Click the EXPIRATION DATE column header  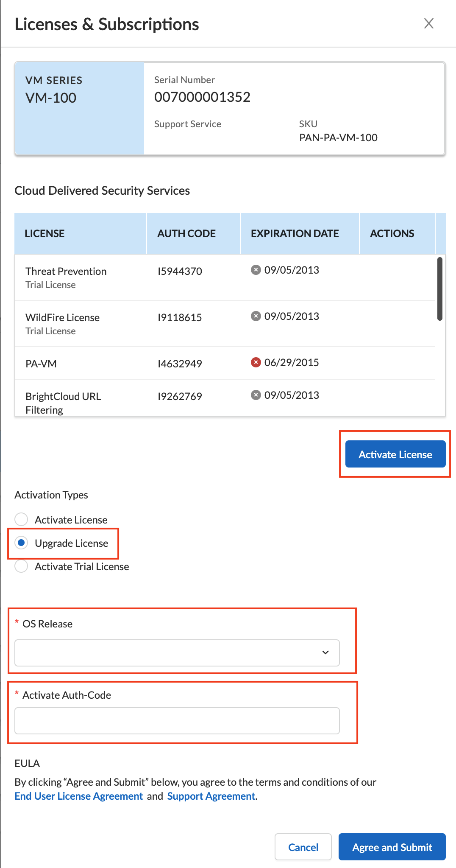click(x=295, y=233)
